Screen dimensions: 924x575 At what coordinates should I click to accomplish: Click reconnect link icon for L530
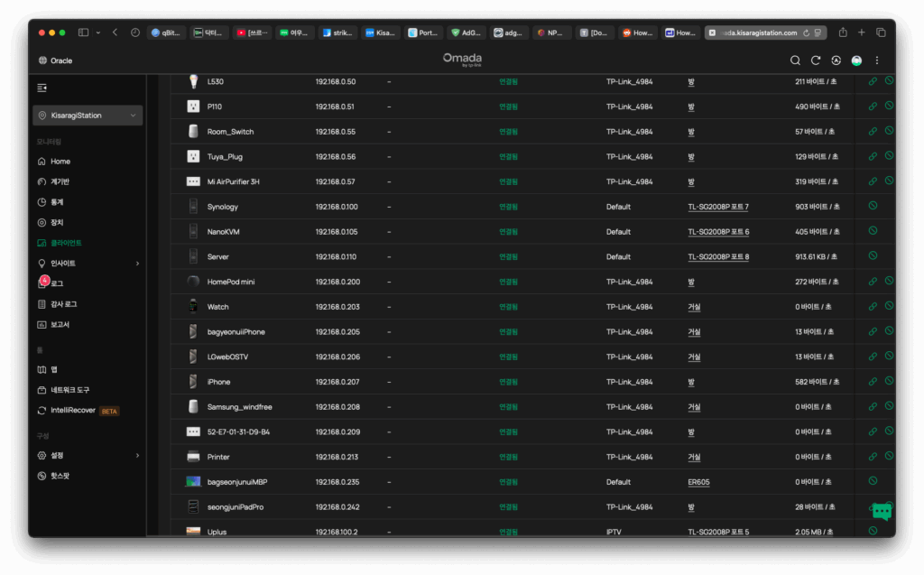pos(873,81)
